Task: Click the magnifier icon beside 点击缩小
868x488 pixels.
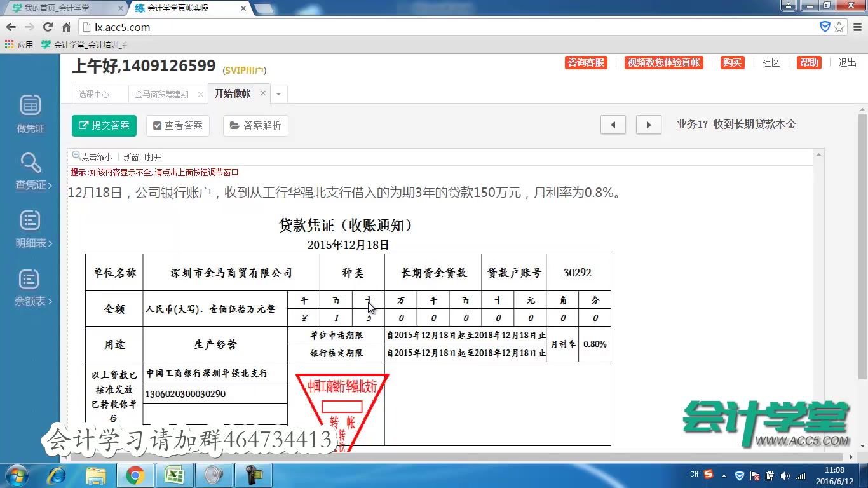Action: tap(77, 156)
